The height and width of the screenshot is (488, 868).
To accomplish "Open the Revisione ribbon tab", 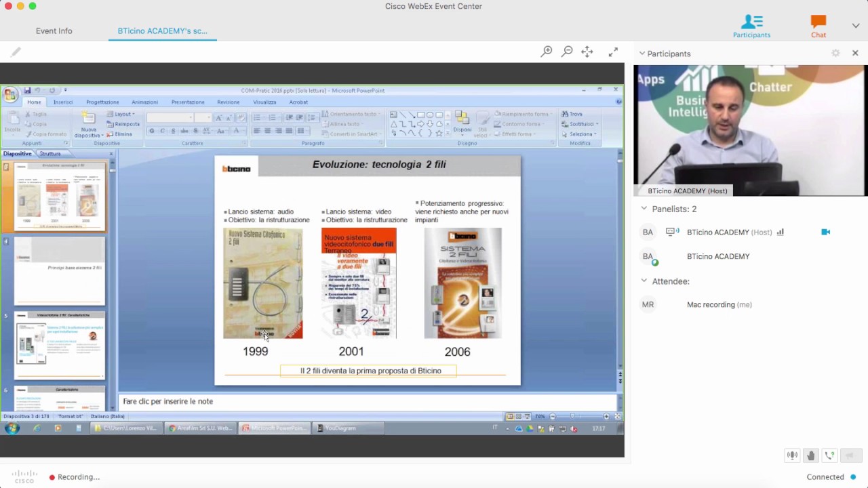I will (x=228, y=102).
